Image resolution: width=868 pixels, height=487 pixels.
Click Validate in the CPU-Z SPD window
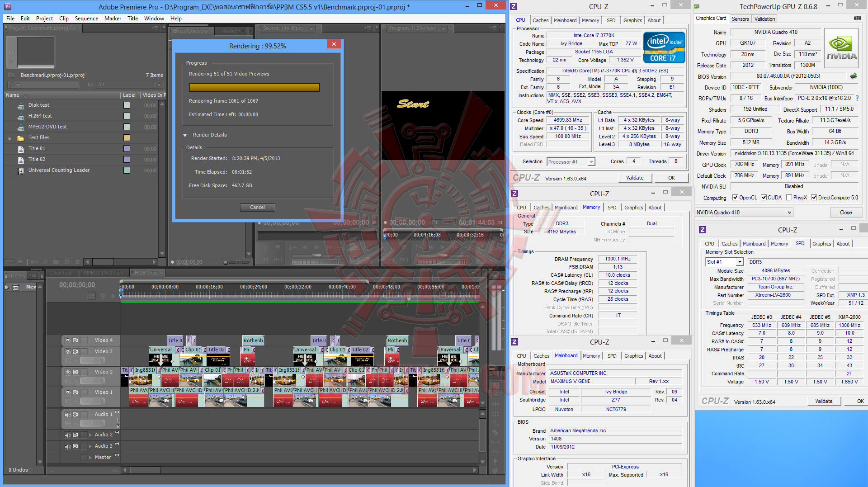(824, 401)
